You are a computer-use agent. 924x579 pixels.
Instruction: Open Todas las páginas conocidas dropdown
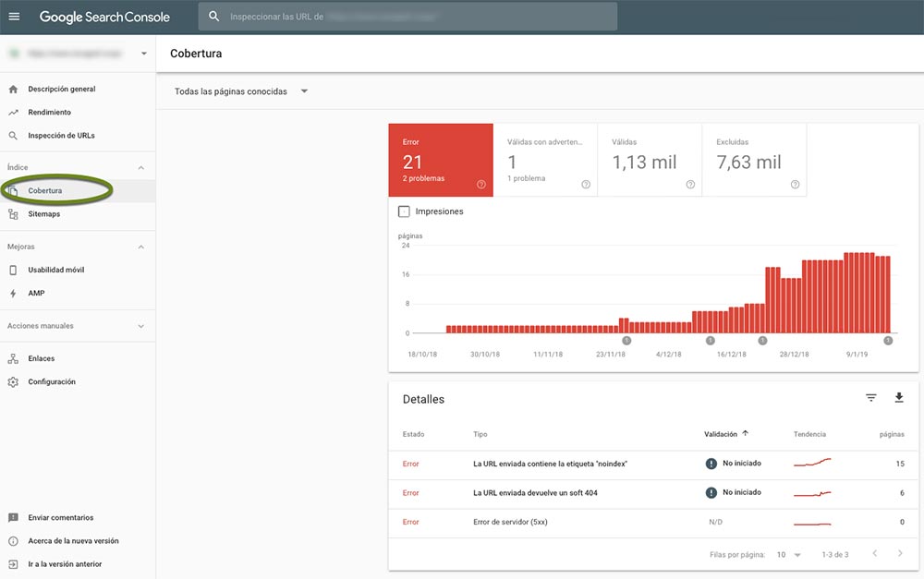[x=240, y=91]
